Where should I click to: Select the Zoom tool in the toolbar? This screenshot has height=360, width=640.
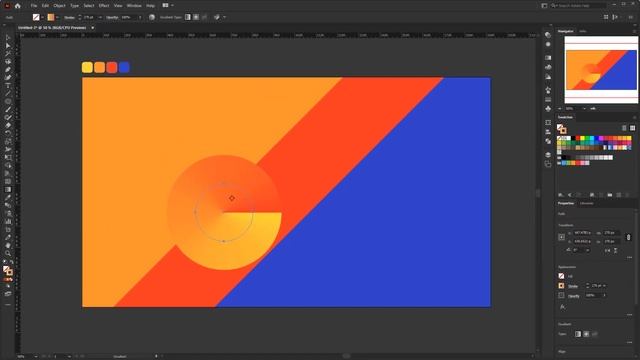[x=8, y=253]
